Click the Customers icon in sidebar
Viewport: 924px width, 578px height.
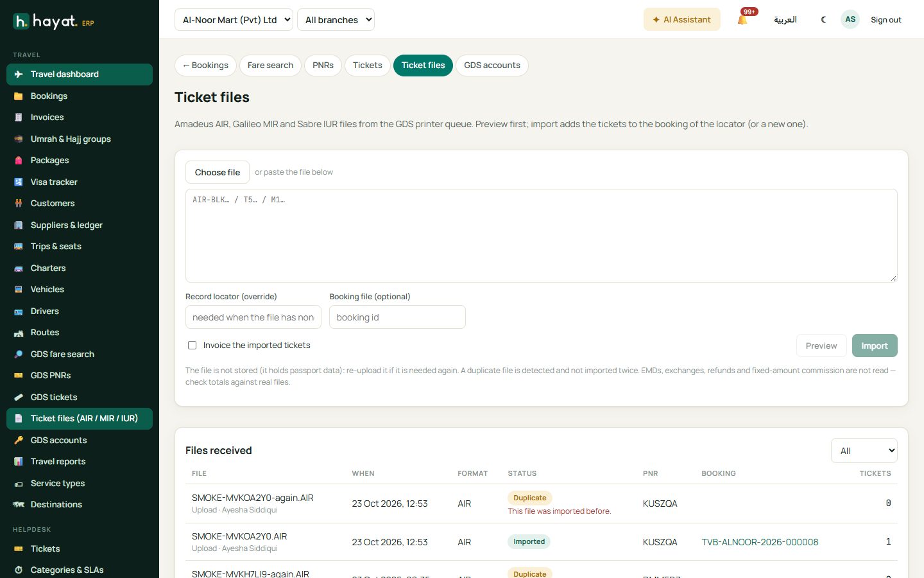pos(19,204)
